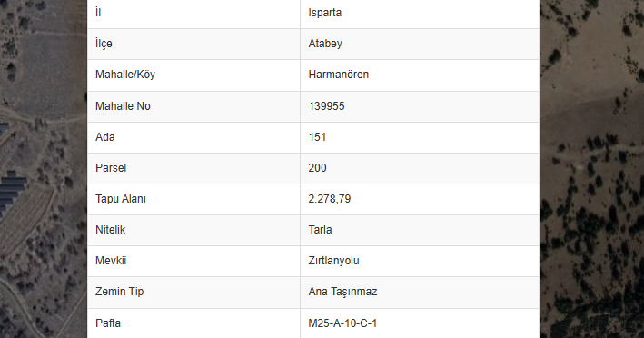Click the Pafta row label
This screenshot has height=338, width=644.
coord(108,323)
